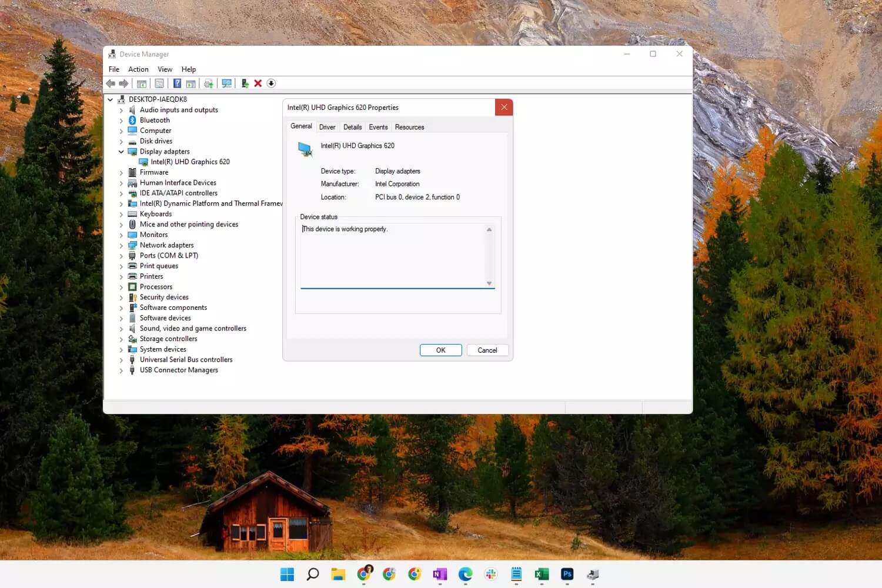Expand Sound, video and game controllers
This screenshot has height=588, width=882.
(121, 329)
